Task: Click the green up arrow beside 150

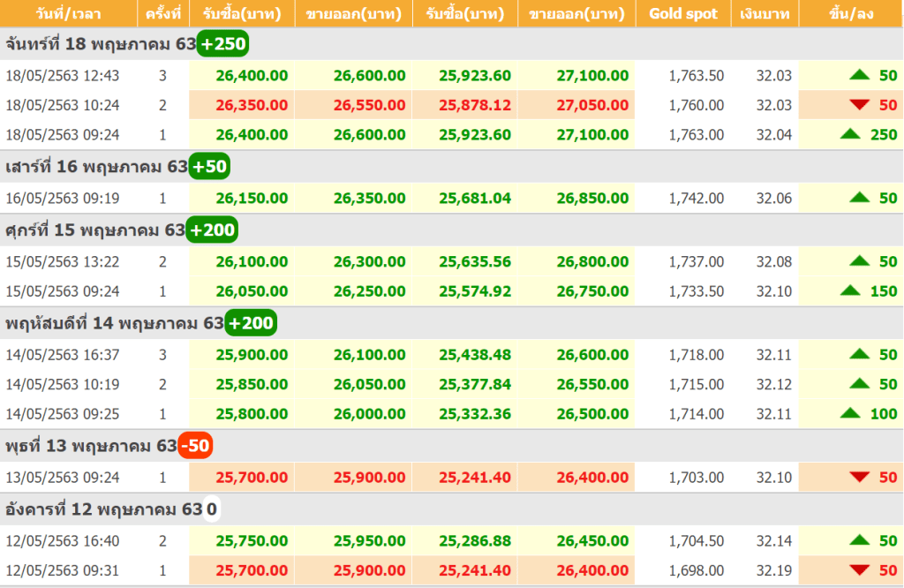Action: pyautogui.click(x=850, y=290)
